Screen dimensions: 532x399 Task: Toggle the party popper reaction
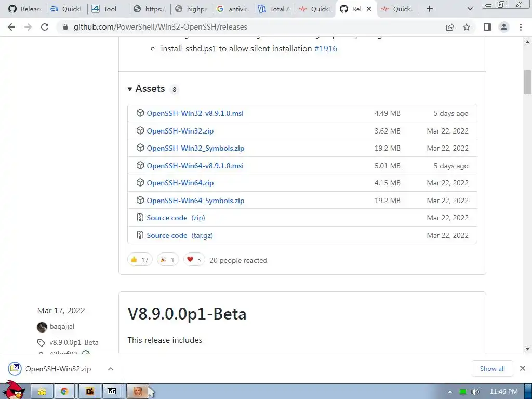tap(168, 260)
